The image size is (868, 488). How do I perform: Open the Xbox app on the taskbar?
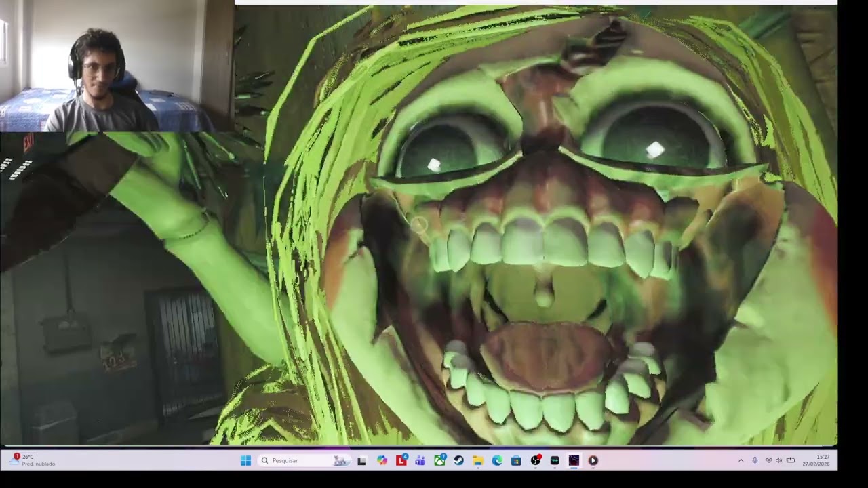pos(439,460)
